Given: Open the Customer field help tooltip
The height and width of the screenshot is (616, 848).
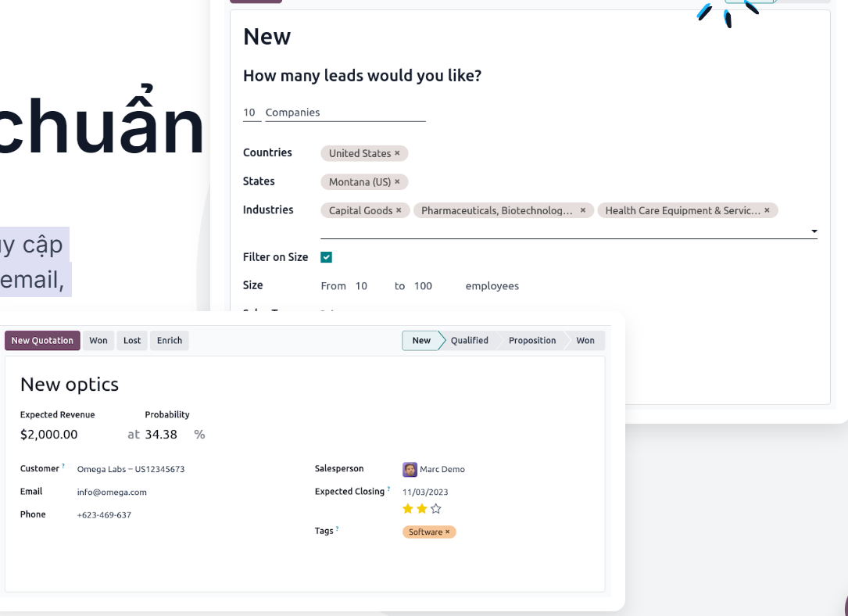Looking at the screenshot, I should pyautogui.click(x=63, y=466).
